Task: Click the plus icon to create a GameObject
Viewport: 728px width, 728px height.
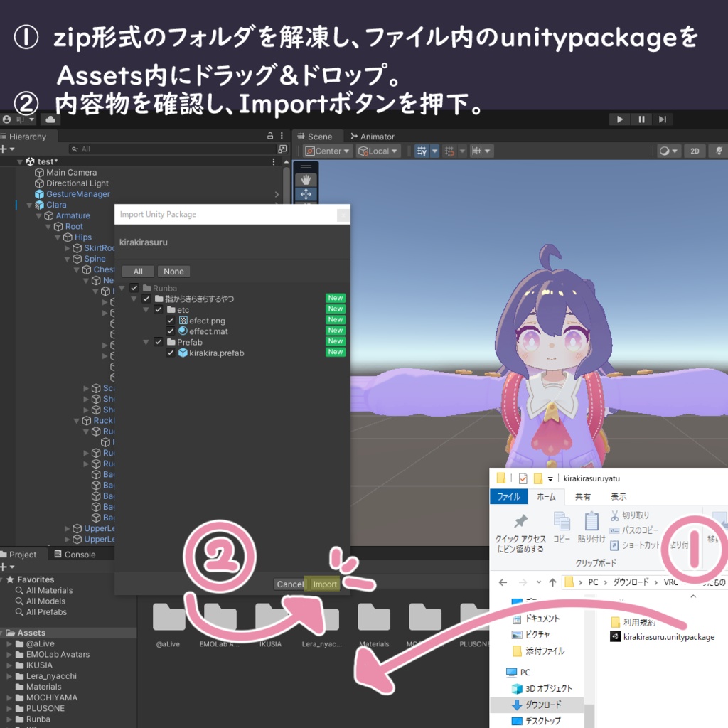Action: pyautogui.click(x=4, y=148)
